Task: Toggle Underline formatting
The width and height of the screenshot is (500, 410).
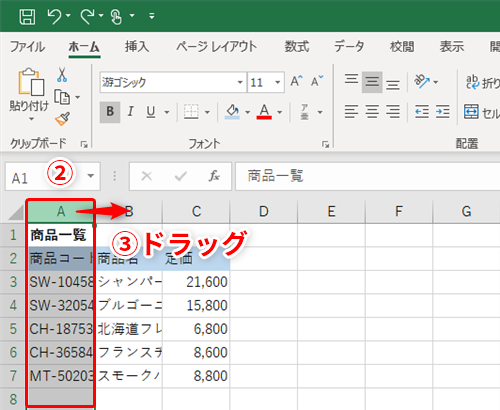Action: pos(151,112)
